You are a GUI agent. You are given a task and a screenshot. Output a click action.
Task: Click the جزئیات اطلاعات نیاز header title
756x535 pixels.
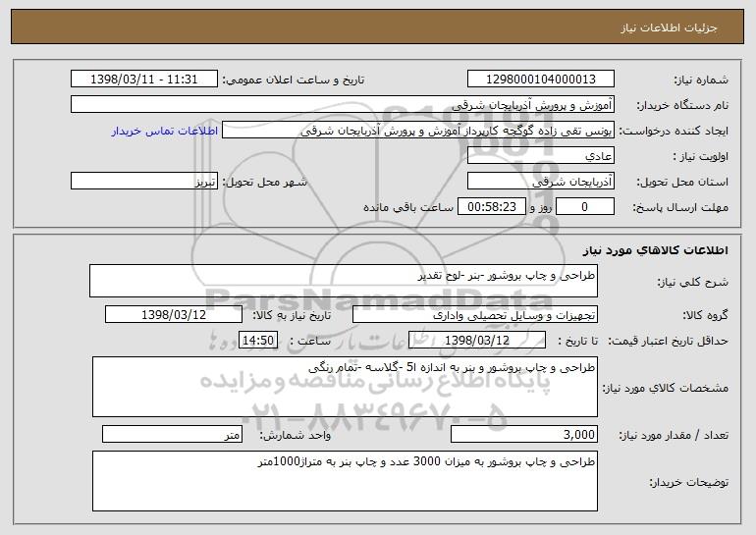(669, 27)
